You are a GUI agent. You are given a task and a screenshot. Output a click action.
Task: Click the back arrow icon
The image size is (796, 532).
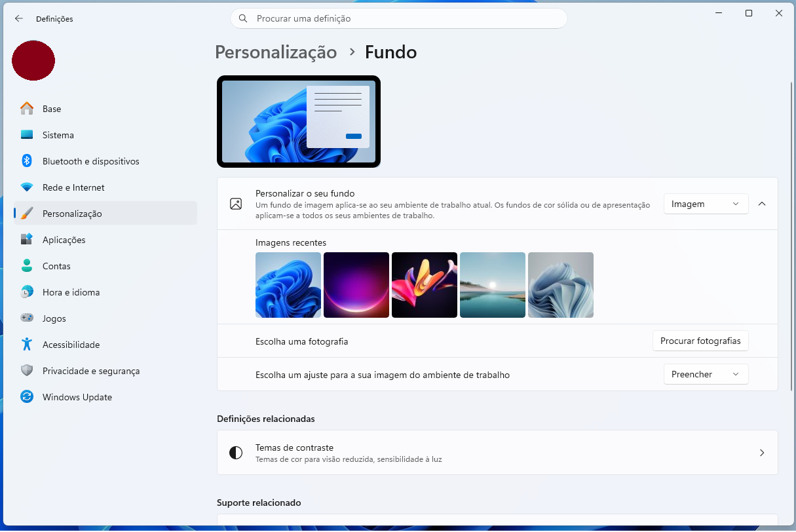pos(18,19)
